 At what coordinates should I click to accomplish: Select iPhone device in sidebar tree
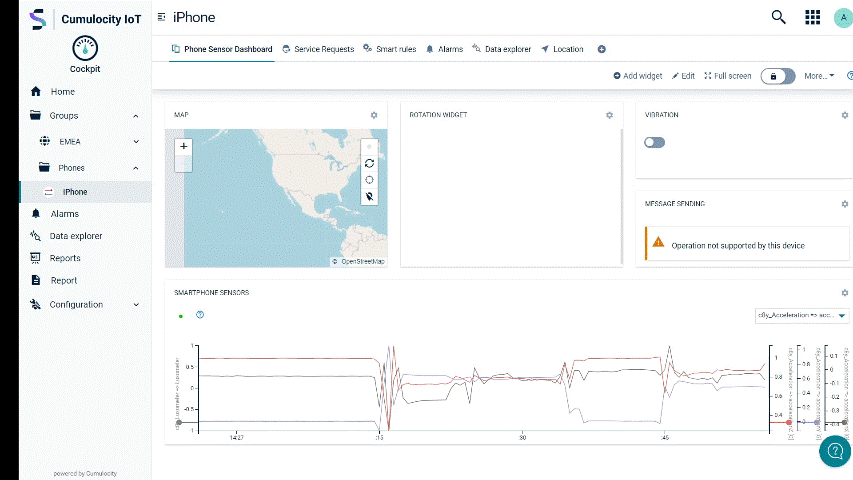[85, 192]
